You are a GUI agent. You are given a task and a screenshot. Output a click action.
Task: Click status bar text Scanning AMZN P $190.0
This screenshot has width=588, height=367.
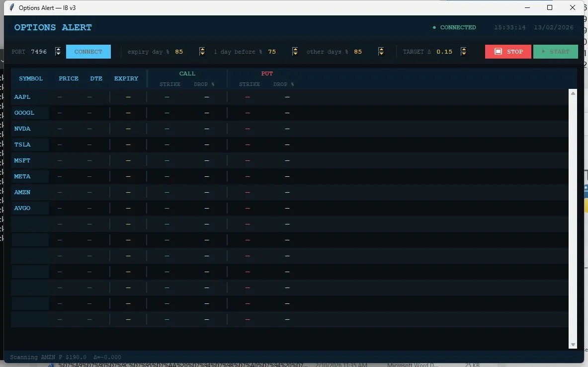tap(48, 357)
